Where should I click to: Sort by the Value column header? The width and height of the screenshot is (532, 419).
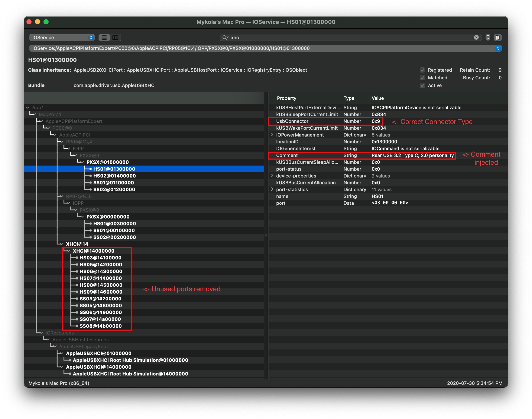coord(378,98)
